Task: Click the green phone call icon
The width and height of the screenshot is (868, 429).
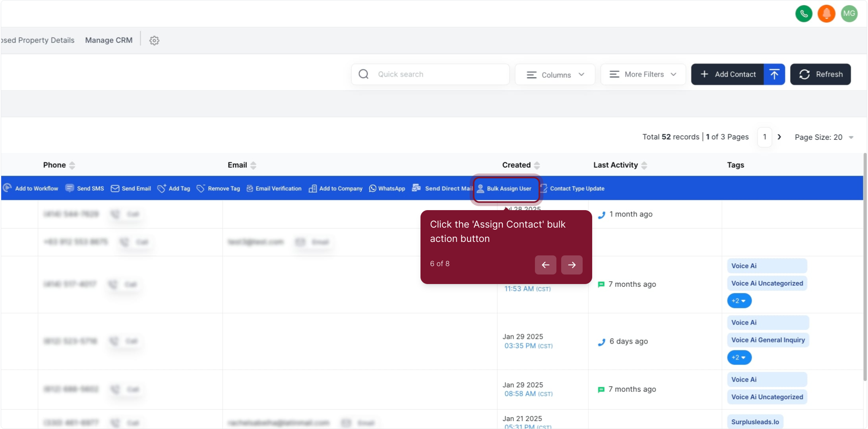Action: (x=804, y=14)
